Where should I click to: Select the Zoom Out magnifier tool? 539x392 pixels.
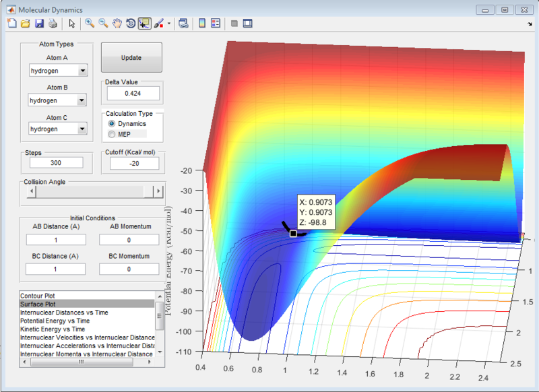click(x=103, y=24)
